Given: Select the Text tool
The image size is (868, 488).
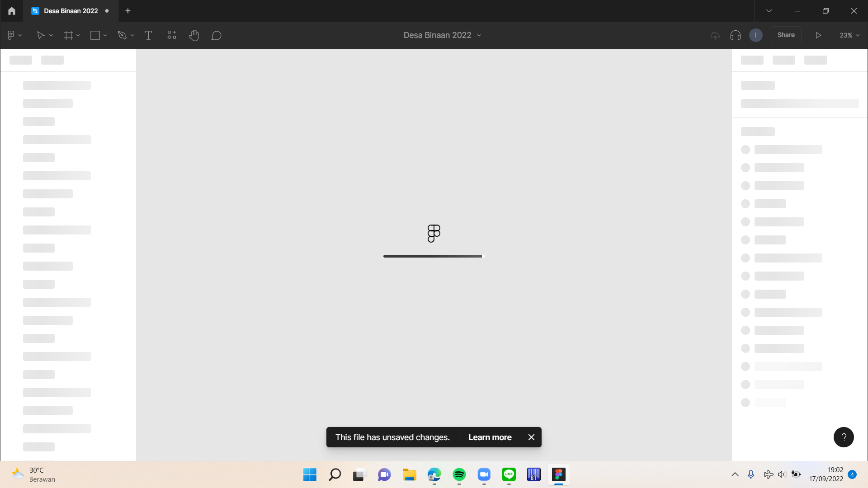Looking at the screenshot, I should (148, 35).
